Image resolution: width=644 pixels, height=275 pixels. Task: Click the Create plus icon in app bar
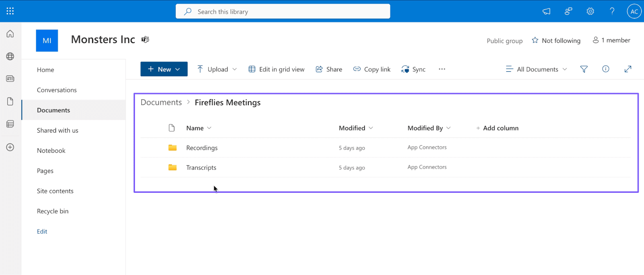coord(10,147)
